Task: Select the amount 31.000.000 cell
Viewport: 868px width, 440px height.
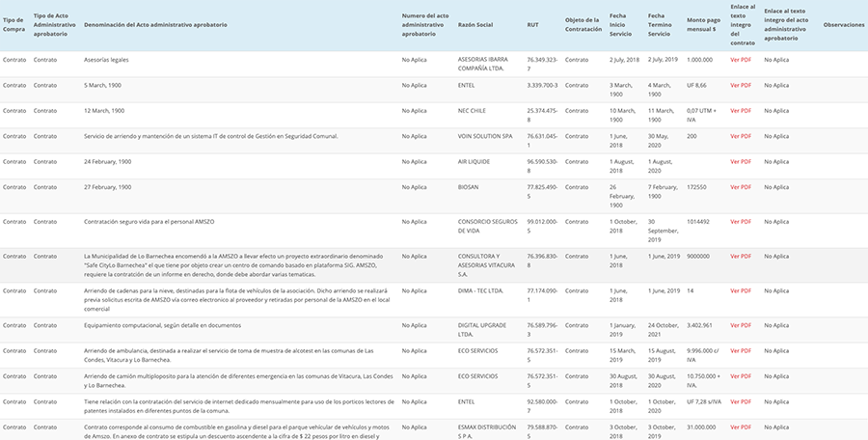Action: click(x=701, y=427)
